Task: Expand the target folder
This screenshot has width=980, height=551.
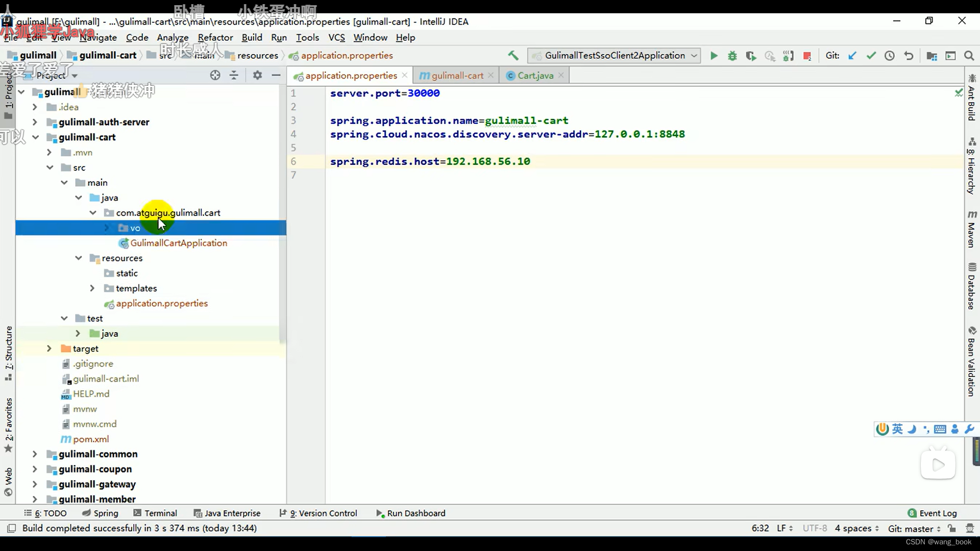Action: 50,348
